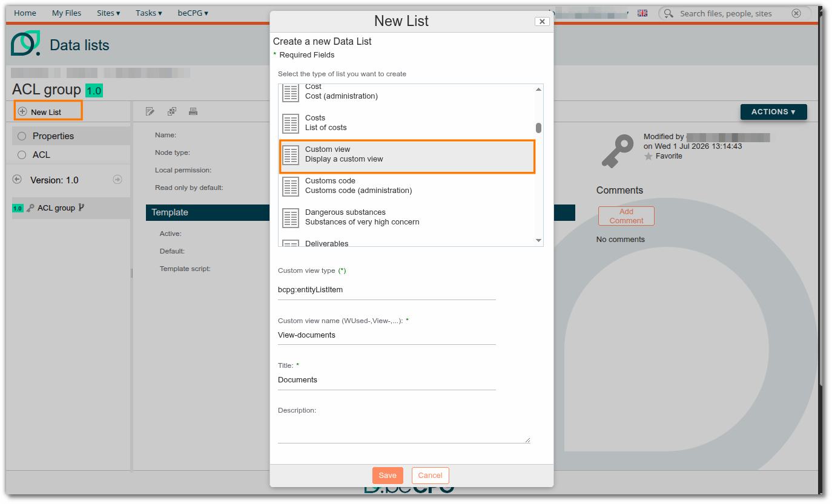The width and height of the screenshot is (832, 504).
Task: Click the language flag icon
Action: (642, 13)
